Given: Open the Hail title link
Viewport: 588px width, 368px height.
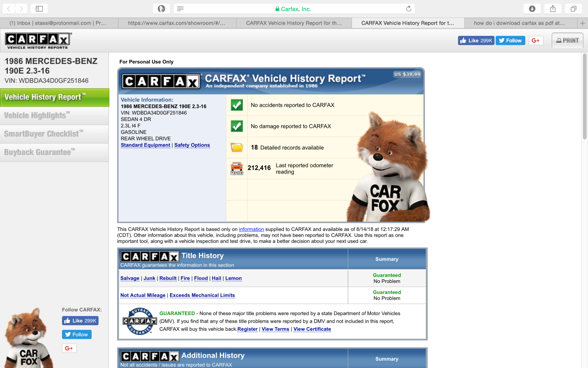Looking at the screenshot, I should click(216, 278).
